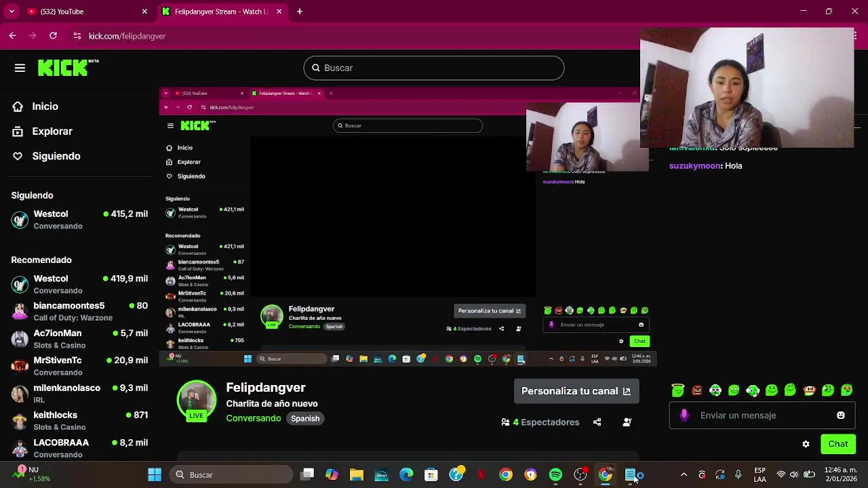Open the emoji picker in chat box
The height and width of the screenshot is (488, 868).
coord(841,415)
